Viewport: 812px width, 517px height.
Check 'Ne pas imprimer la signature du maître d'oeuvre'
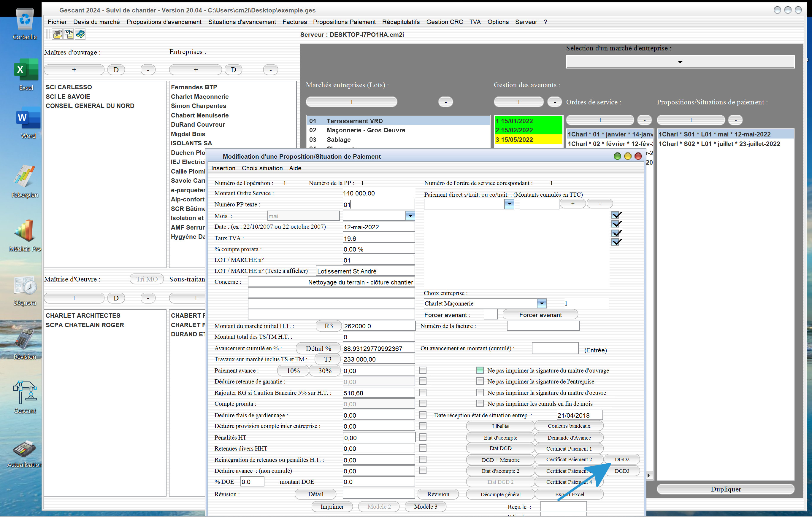click(480, 392)
